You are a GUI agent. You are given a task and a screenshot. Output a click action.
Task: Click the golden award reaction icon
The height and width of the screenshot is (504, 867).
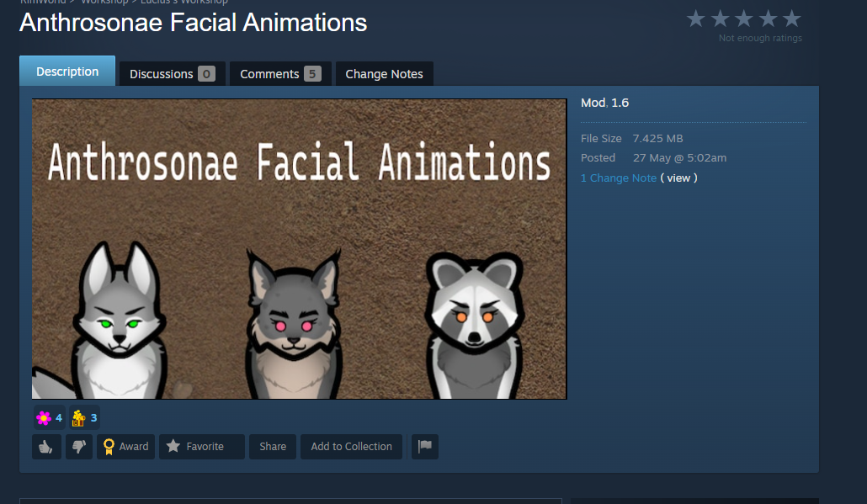pyautogui.click(x=78, y=418)
